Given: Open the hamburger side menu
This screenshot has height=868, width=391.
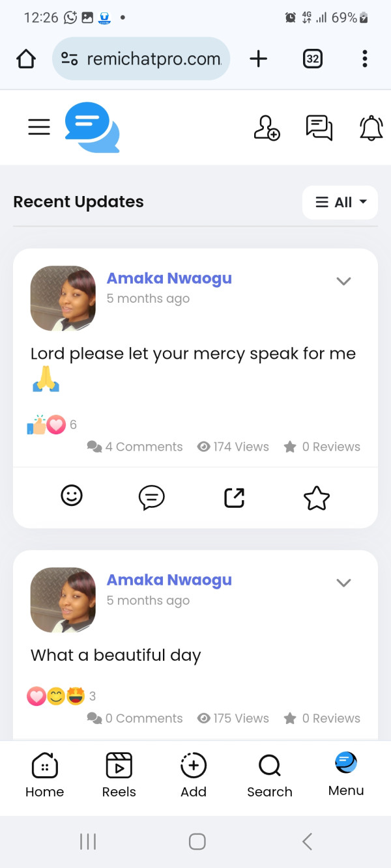Looking at the screenshot, I should [x=39, y=127].
